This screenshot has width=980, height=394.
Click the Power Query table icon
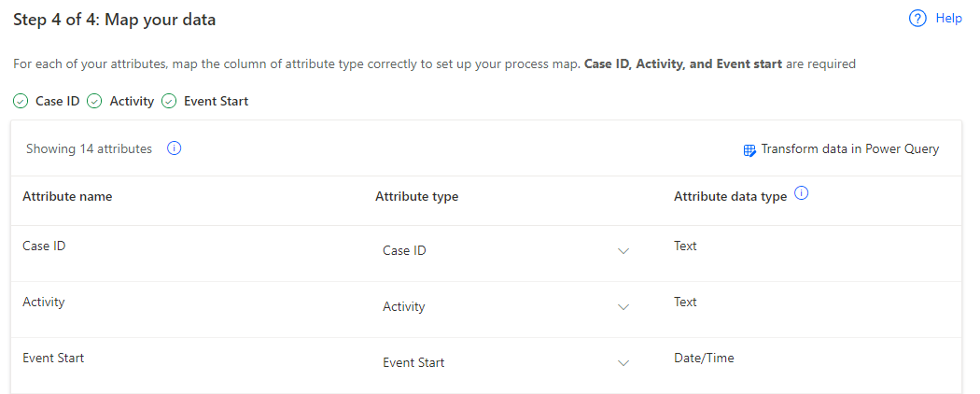[749, 149]
